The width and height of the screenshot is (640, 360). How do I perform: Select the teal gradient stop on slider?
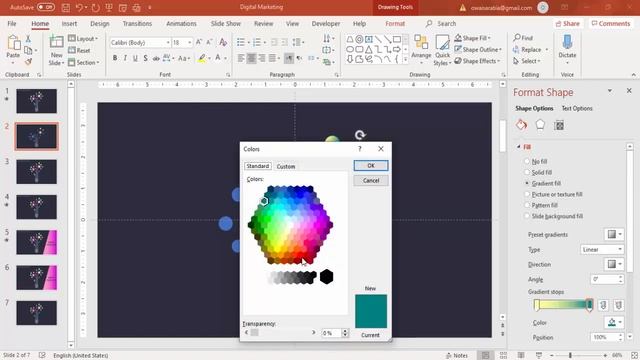click(x=589, y=304)
